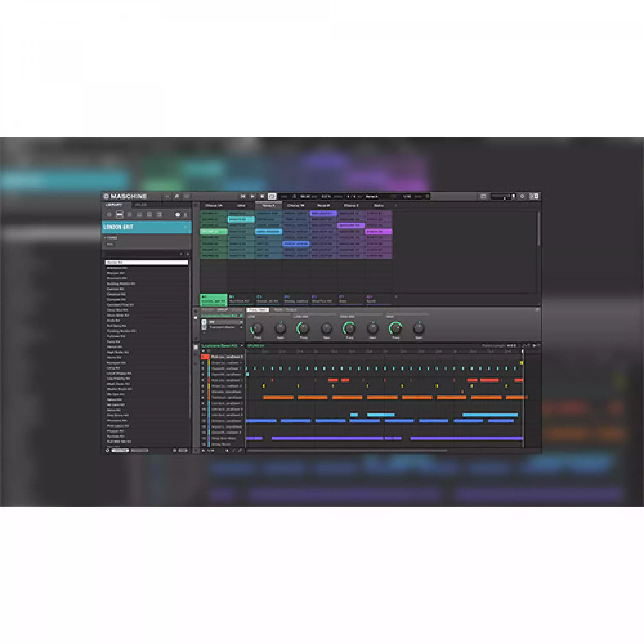Restart playback with the transport restart button

tap(243, 196)
